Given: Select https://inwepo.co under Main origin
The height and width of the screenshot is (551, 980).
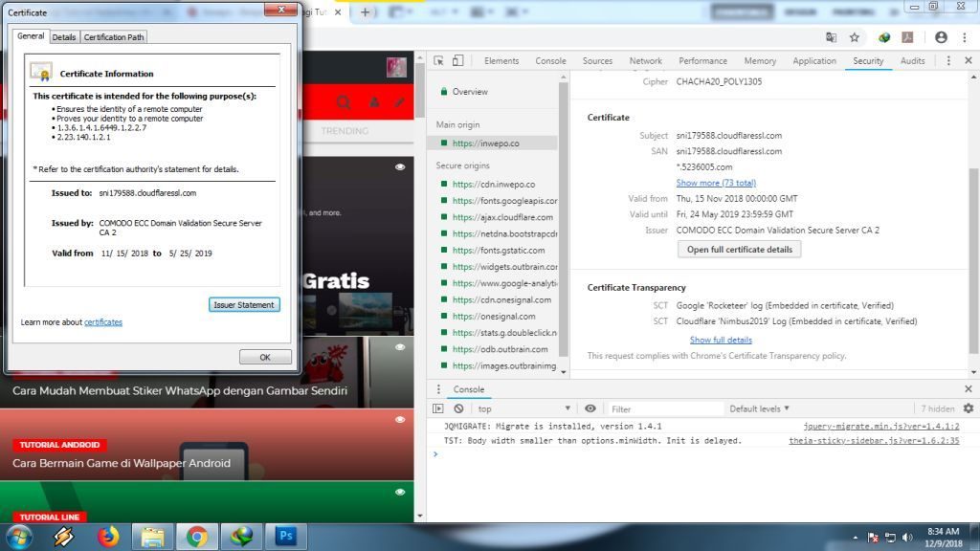Looking at the screenshot, I should point(485,143).
